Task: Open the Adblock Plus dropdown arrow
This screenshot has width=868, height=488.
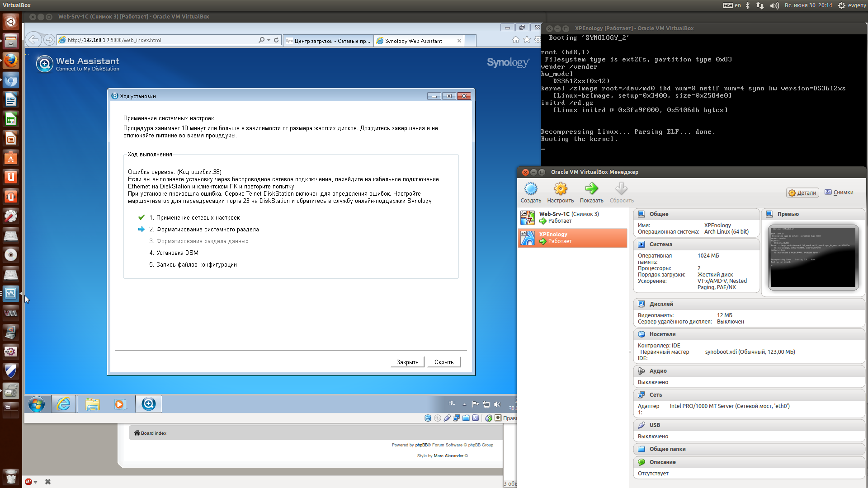Action: coord(35,482)
